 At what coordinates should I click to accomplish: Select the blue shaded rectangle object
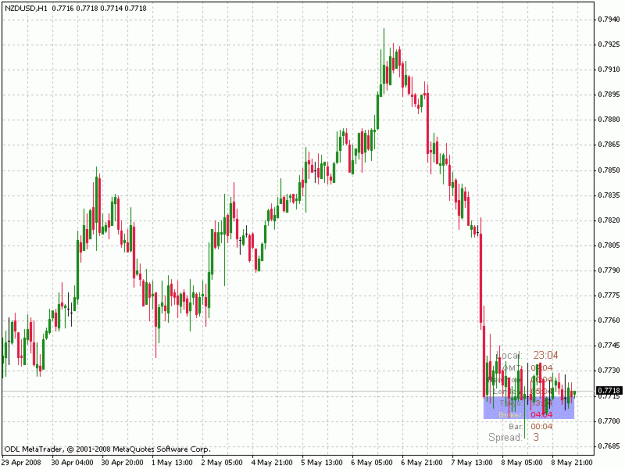click(x=529, y=408)
